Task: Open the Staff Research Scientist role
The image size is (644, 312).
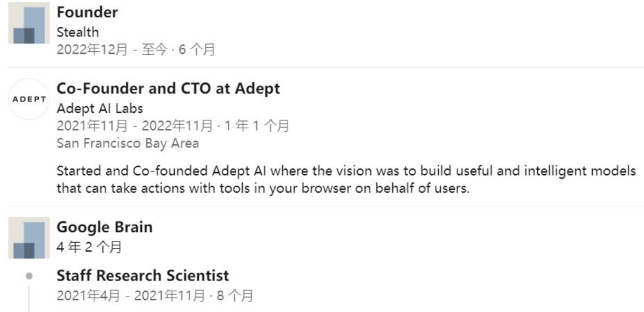Action: click(x=143, y=276)
